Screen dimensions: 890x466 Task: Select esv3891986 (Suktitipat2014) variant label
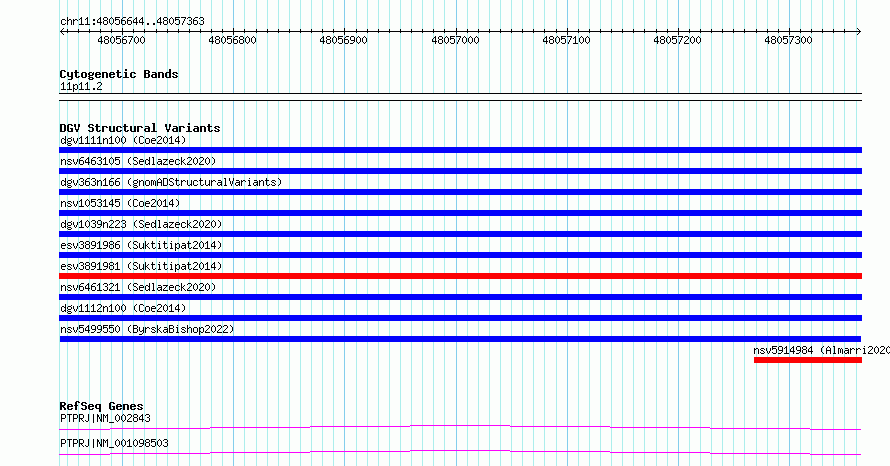click(x=141, y=245)
